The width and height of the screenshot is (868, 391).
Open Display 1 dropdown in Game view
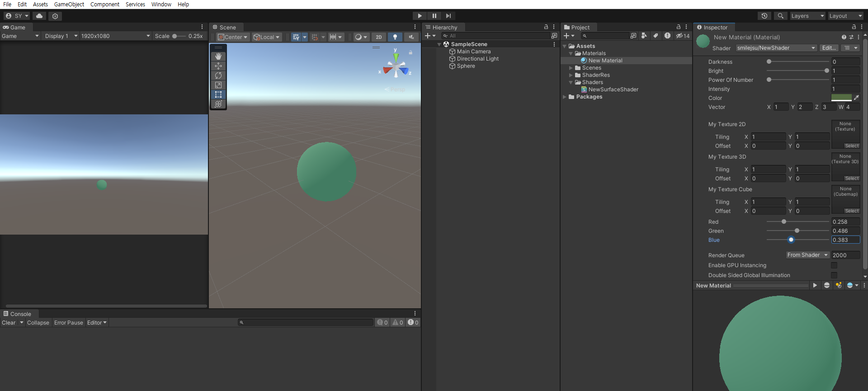point(61,36)
